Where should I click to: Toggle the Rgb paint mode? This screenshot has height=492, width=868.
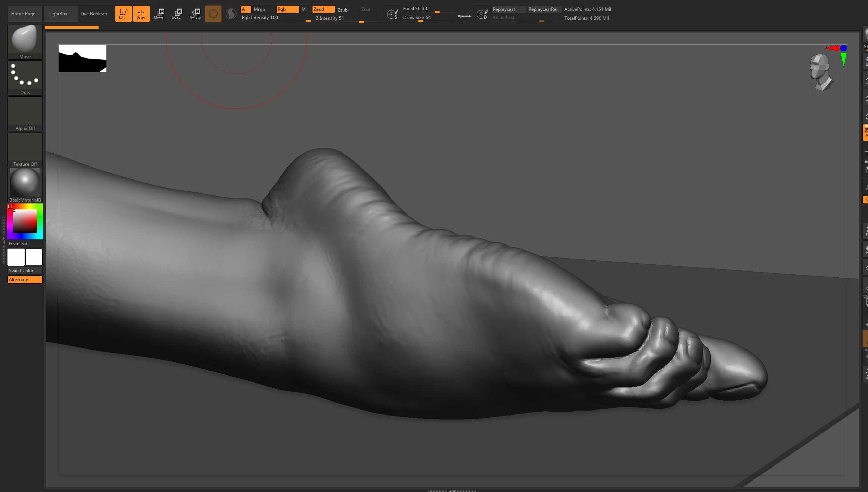point(287,9)
